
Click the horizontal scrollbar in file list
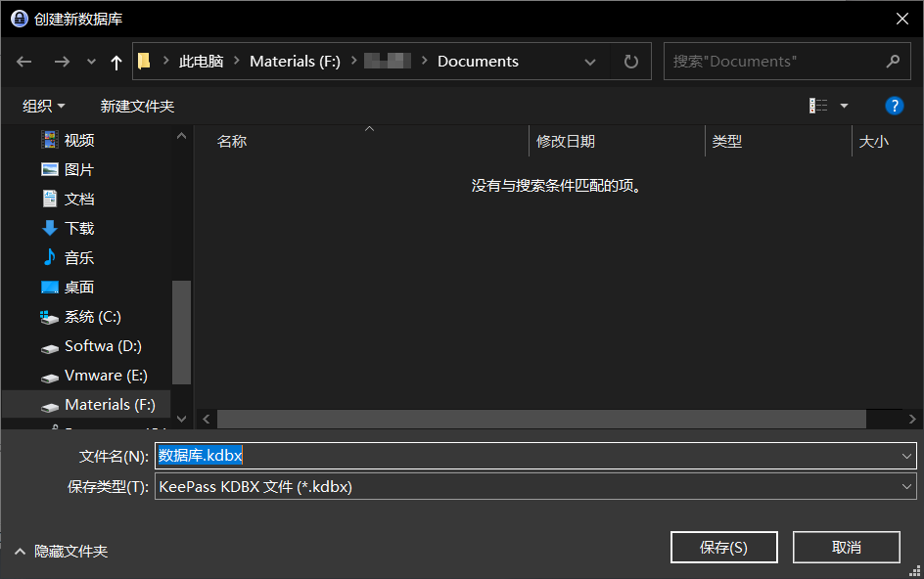tap(540, 419)
